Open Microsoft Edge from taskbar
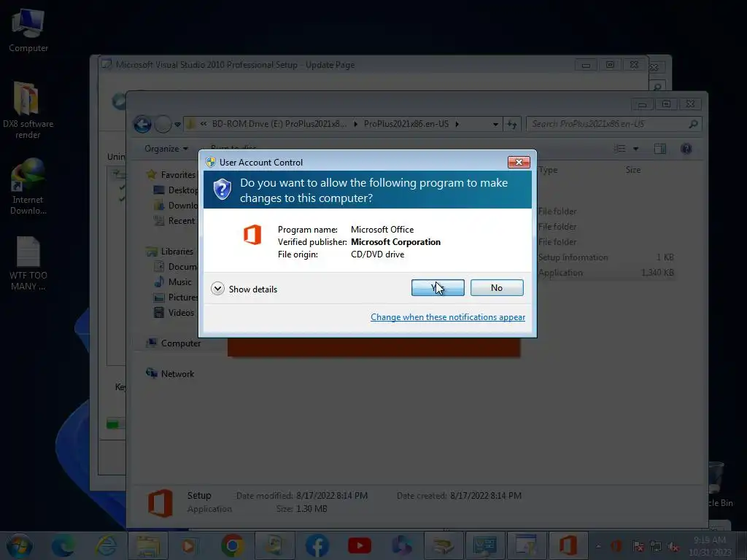Screen dimensions: 747x560 63,545
